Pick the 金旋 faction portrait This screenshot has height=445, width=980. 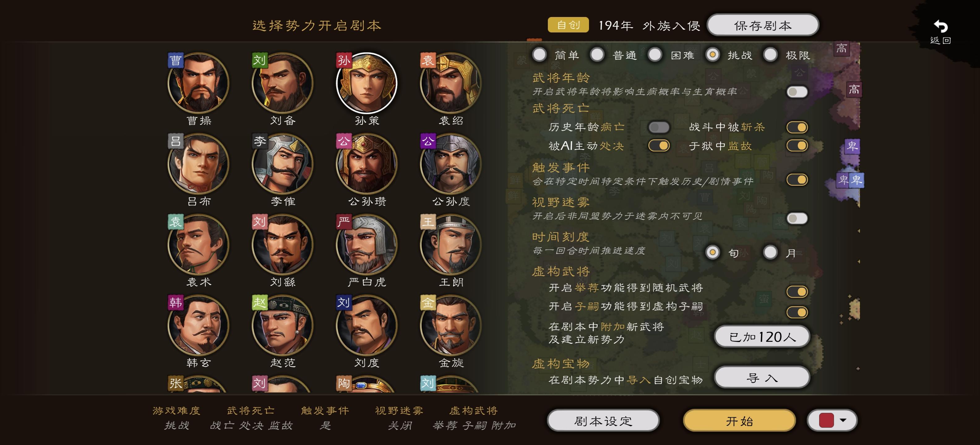click(x=451, y=325)
